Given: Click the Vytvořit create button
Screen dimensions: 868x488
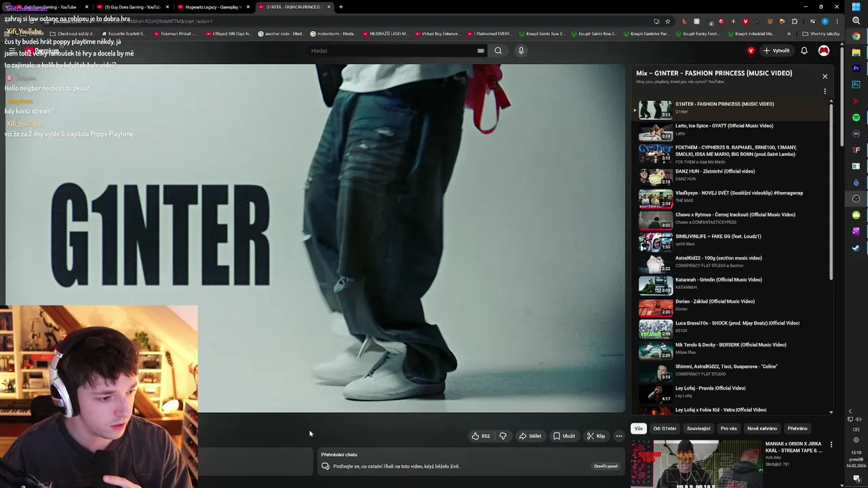Looking at the screenshot, I should (776, 51).
